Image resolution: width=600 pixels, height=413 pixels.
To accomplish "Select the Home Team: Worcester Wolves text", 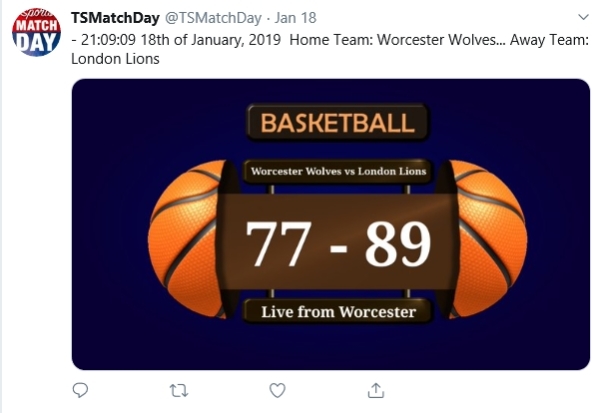I will [x=393, y=40].
